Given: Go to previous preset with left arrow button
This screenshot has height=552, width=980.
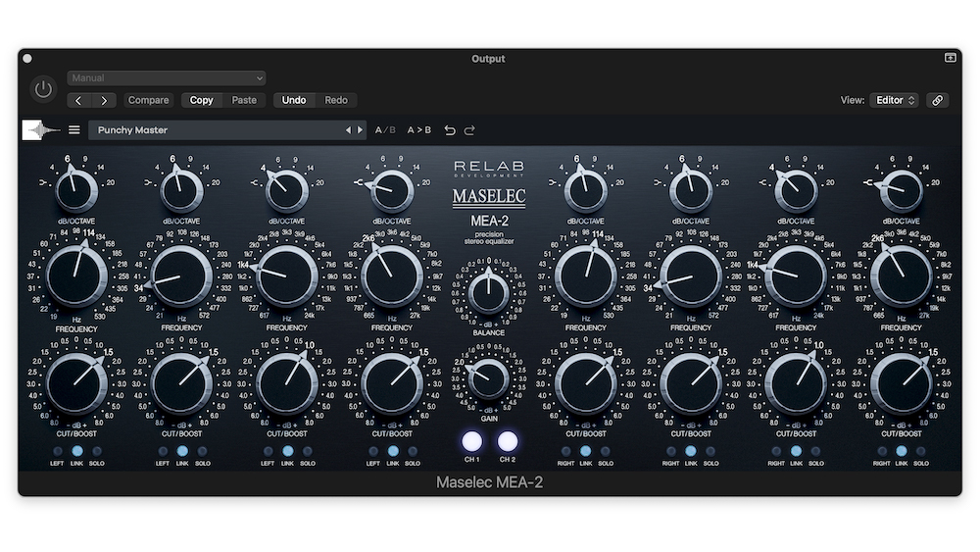Looking at the screenshot, I should click(x=78, y=100).
